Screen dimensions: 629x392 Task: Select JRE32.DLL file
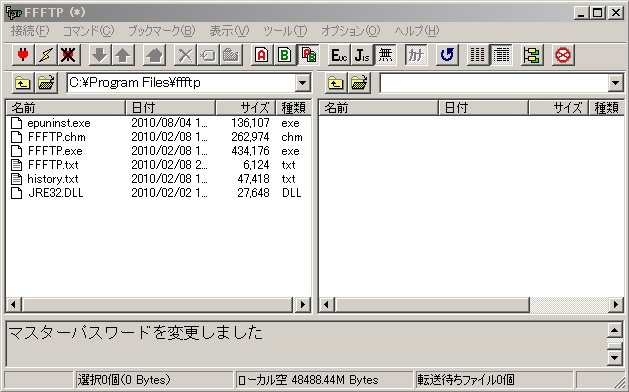pos(55,193)
